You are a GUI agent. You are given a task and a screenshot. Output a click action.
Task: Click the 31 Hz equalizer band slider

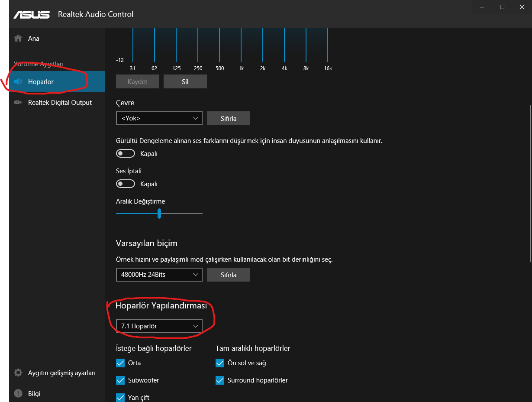[x=132, y=45]
